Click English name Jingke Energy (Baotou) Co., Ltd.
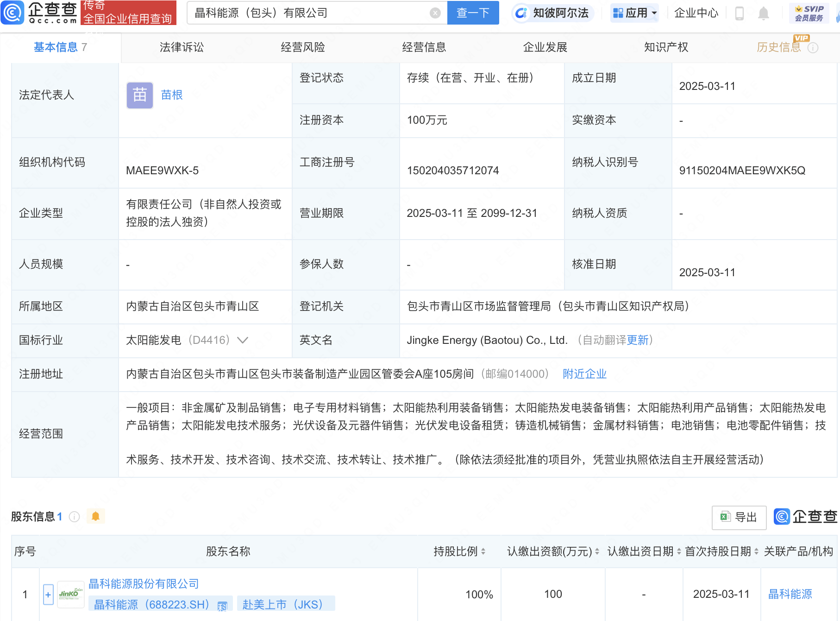 click(487, 340)
